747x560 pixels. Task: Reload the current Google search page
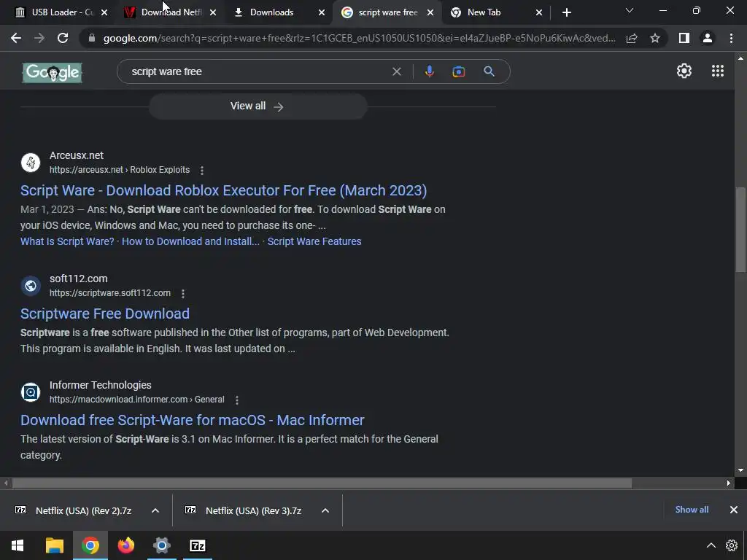[63, 38]
